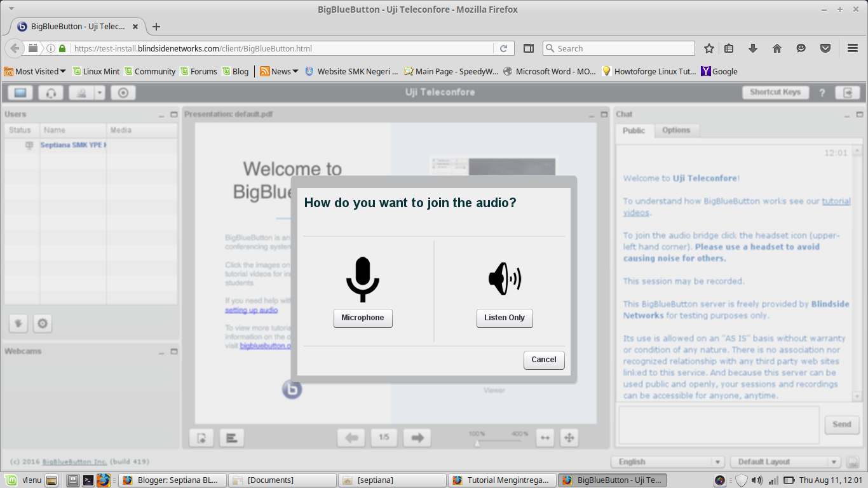Click the fit to page arrows icon

click(569, 438)
